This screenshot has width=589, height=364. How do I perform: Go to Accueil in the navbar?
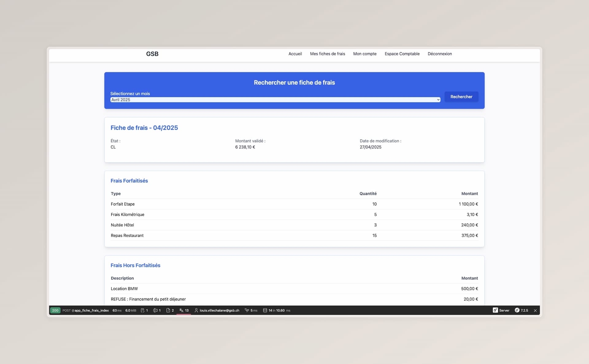(295, 54)
